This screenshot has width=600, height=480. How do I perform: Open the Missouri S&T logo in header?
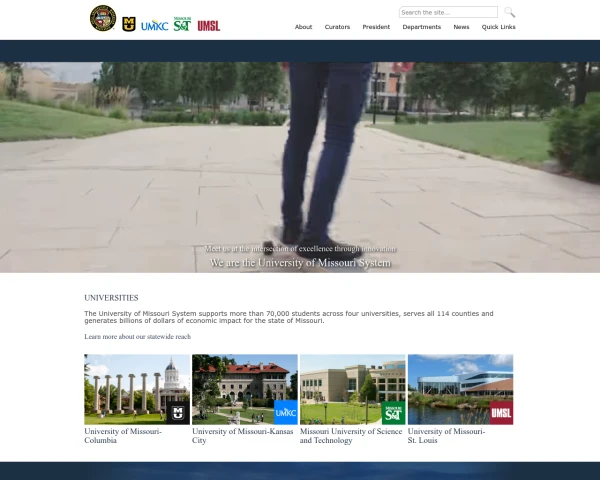coord(182,24)
